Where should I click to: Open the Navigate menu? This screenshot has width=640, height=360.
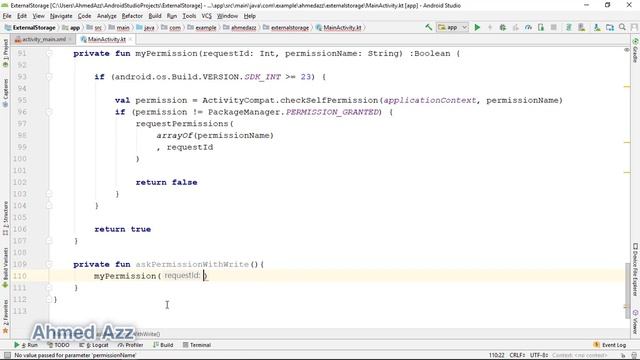click(x=61, y=16)
